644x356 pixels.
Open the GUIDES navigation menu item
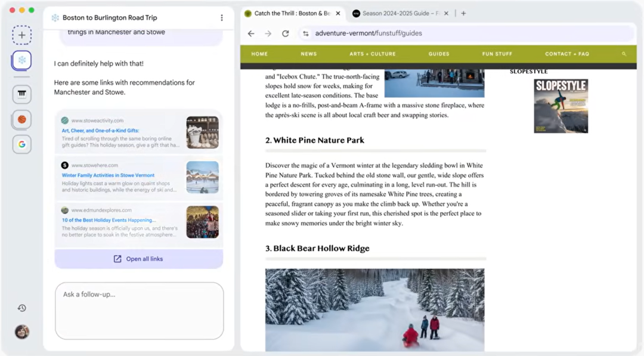coord(439,54)
